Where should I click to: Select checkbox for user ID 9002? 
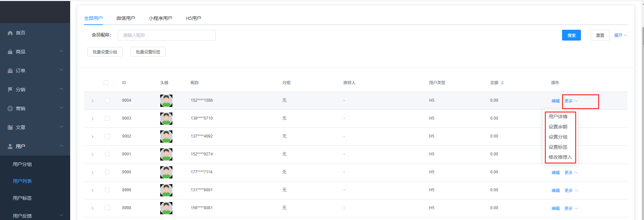pyautogui.click(x=107, y=136)
